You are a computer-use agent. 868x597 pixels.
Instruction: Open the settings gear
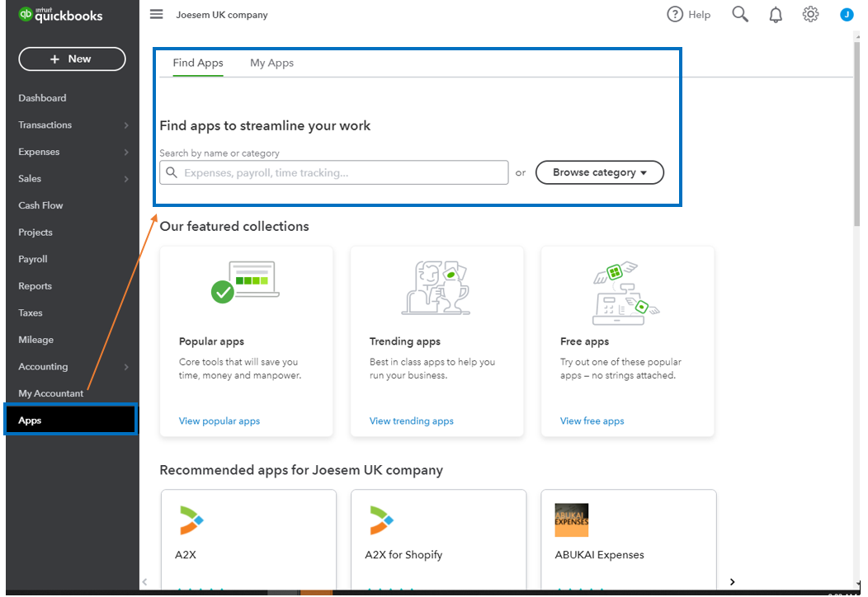(x=810, y=14)
